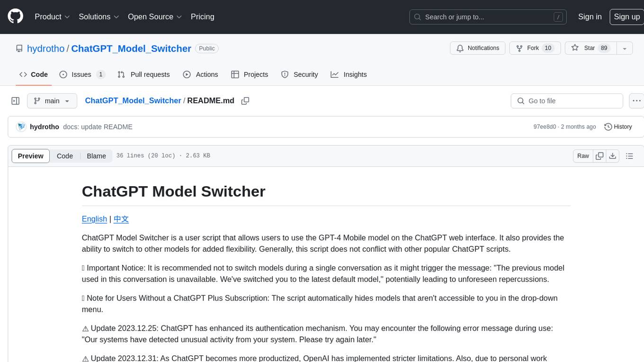Click the README.md breadcrumb filename

pyautogui.click(x=211, y=100)
